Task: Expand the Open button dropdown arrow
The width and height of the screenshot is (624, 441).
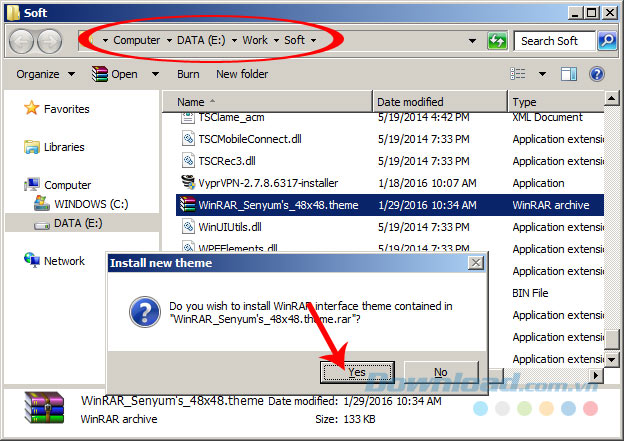Action: coord(156,74)
